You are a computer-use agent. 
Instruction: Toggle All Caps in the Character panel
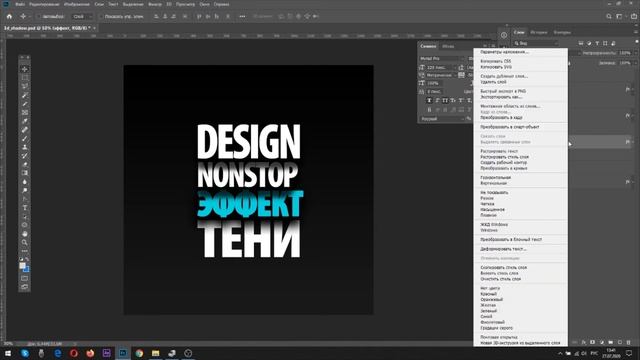point(445,100)
